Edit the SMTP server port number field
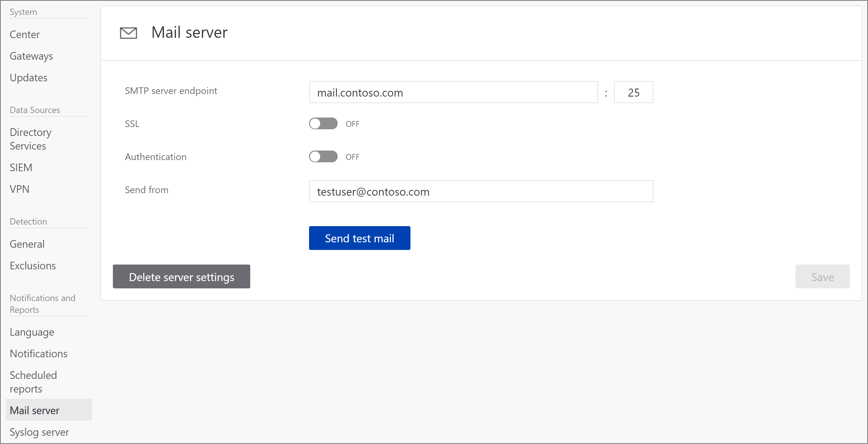The height and width of the screenshot is (444, 868). point(634,92)
